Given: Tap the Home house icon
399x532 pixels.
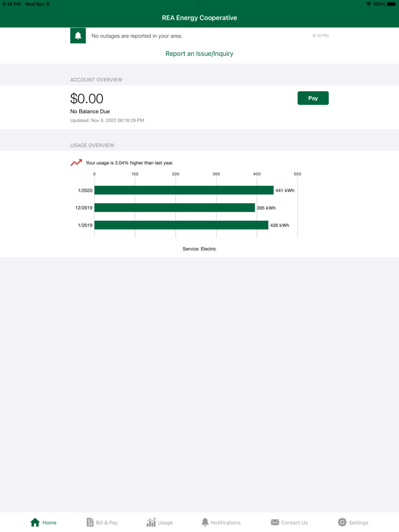Looking at the screenshot, I should coord(35,522).
